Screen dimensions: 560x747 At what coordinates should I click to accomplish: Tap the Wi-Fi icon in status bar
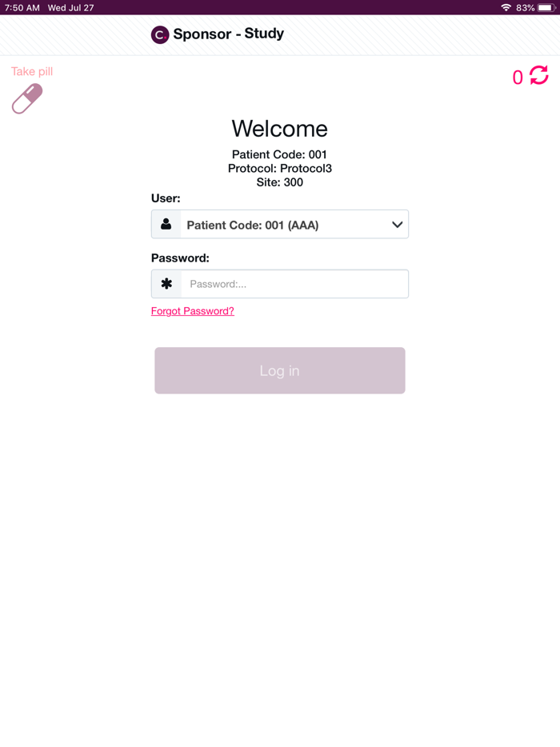coord(506,8)
